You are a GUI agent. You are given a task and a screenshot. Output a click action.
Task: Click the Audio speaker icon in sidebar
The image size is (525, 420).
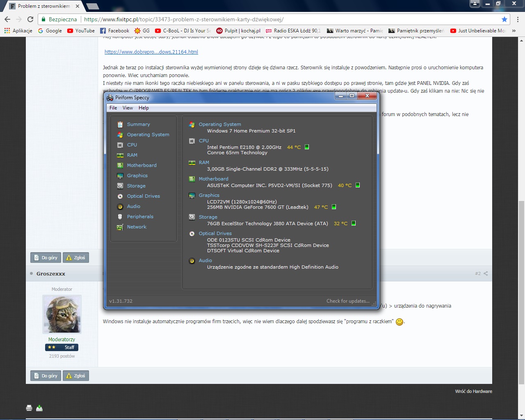pyautogui.click(x=120, y=206)
